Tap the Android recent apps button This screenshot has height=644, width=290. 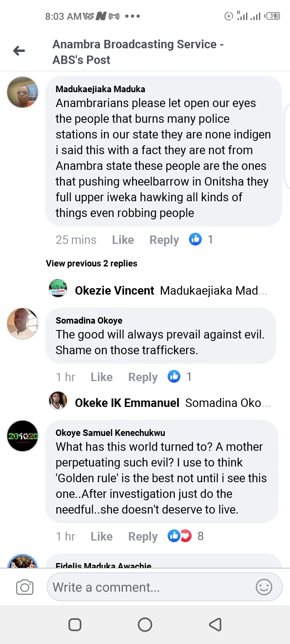tap(75, 624)
